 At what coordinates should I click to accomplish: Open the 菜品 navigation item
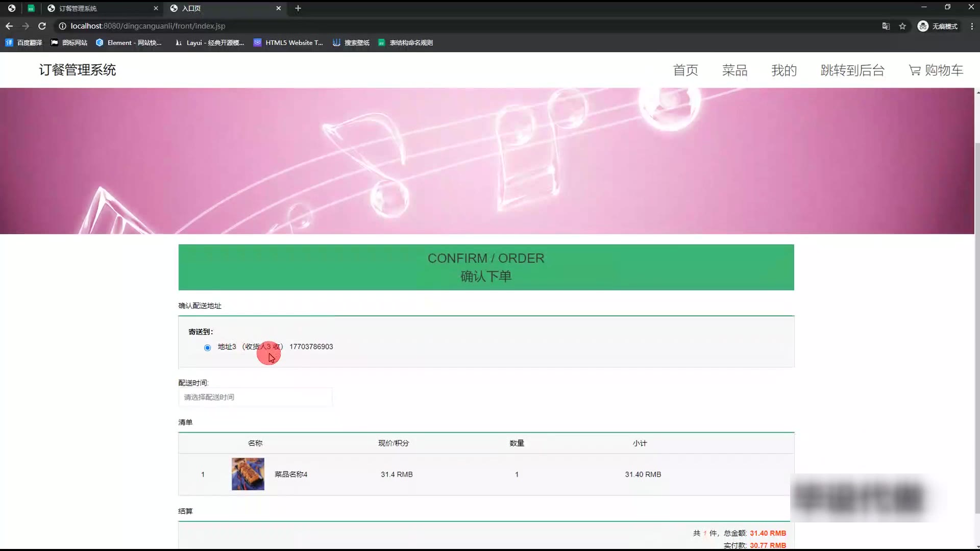(734, 70)
